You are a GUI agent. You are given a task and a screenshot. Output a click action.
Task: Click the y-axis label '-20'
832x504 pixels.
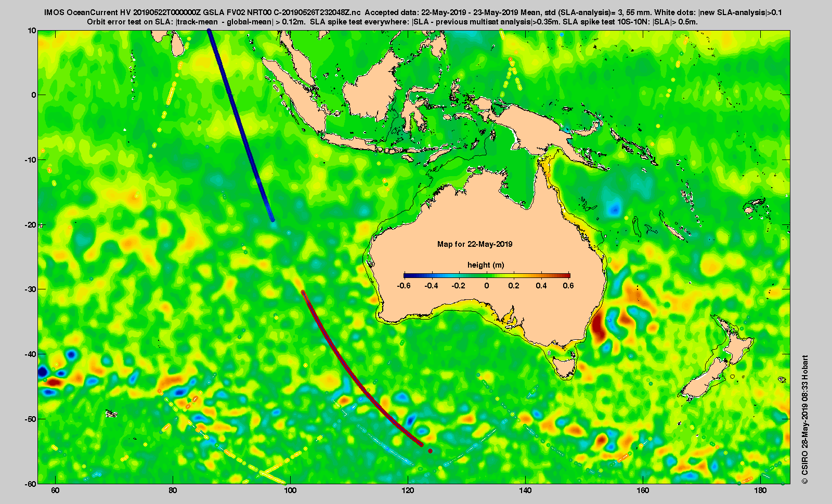31,224
